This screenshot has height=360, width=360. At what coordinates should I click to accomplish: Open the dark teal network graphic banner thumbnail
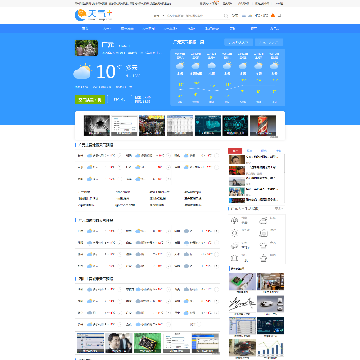tap(235, 125)
